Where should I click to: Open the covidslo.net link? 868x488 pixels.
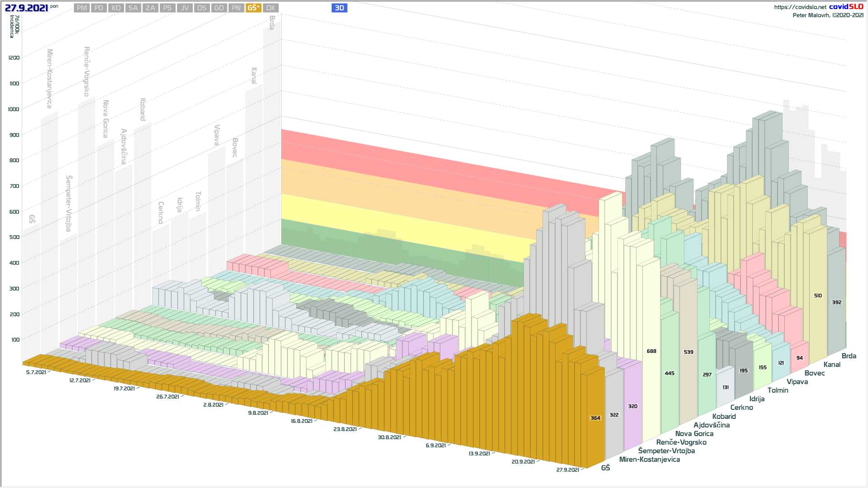tap(800, 7)
